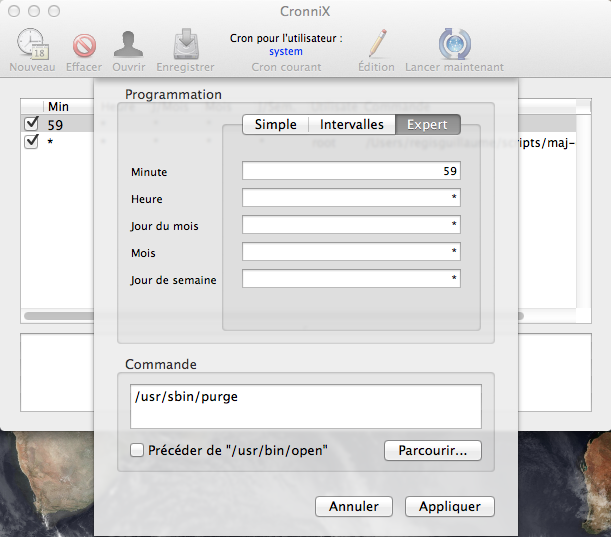Click the Effacer delete icon
The image size is (611, 537).
tap(84, 46)
